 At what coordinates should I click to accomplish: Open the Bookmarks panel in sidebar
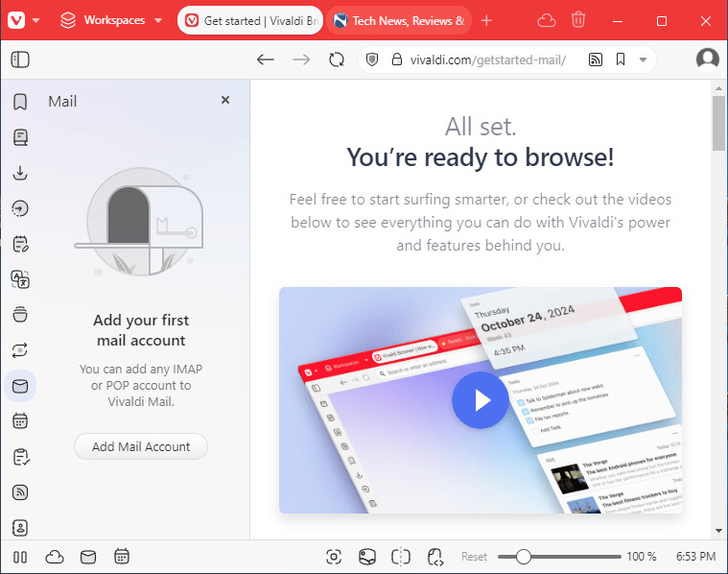coord(20,103)
